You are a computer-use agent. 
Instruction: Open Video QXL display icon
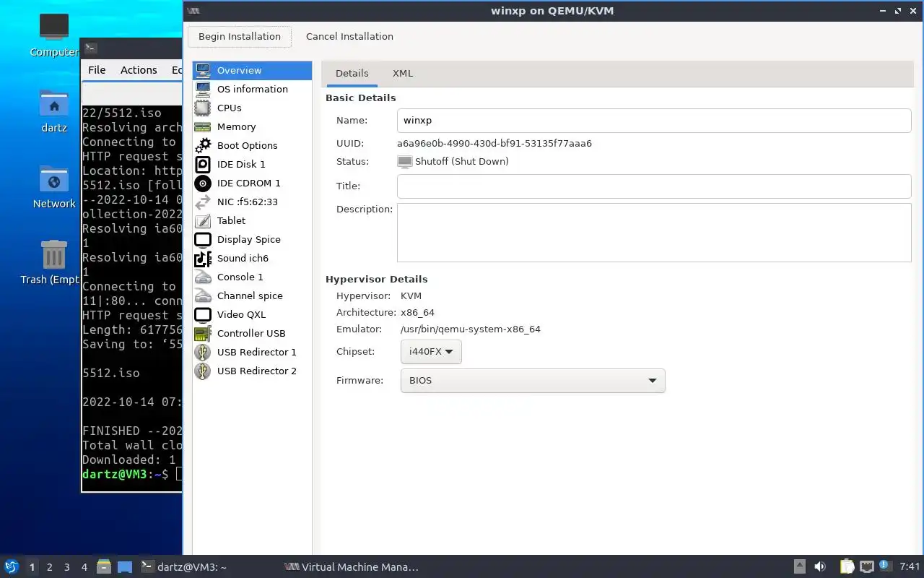203,314
